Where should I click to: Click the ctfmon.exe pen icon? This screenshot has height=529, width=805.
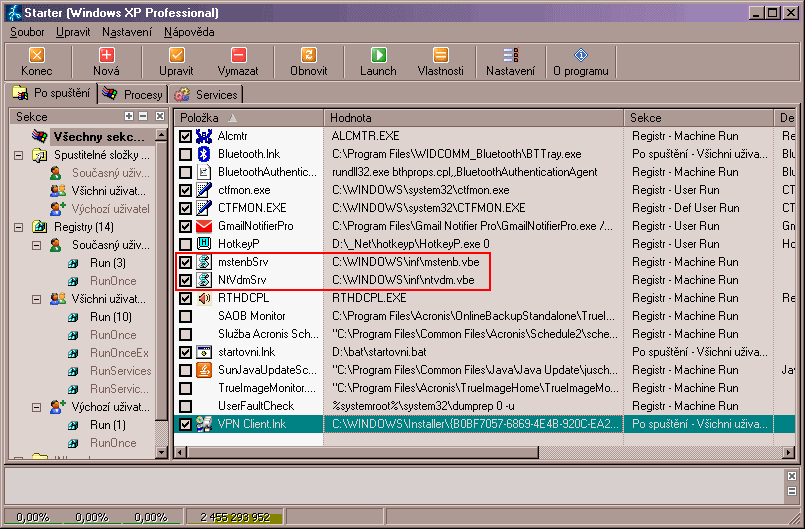pos(204,190)
